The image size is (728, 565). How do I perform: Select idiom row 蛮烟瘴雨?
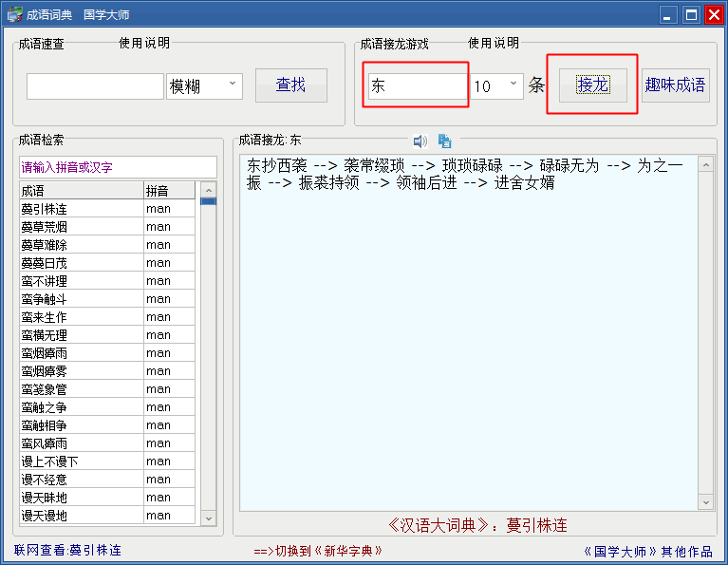pyautogui.click(x=107, y=353)
